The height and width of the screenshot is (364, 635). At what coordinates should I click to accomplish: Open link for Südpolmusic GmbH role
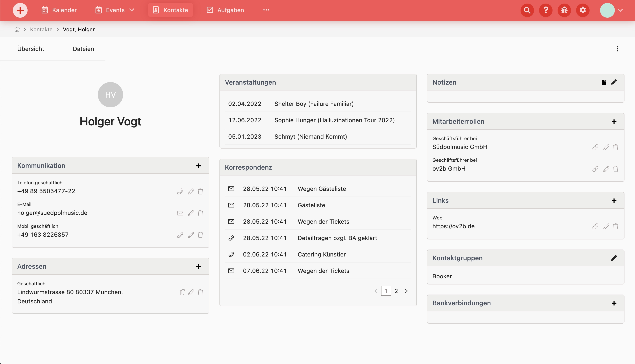[595, 147]
